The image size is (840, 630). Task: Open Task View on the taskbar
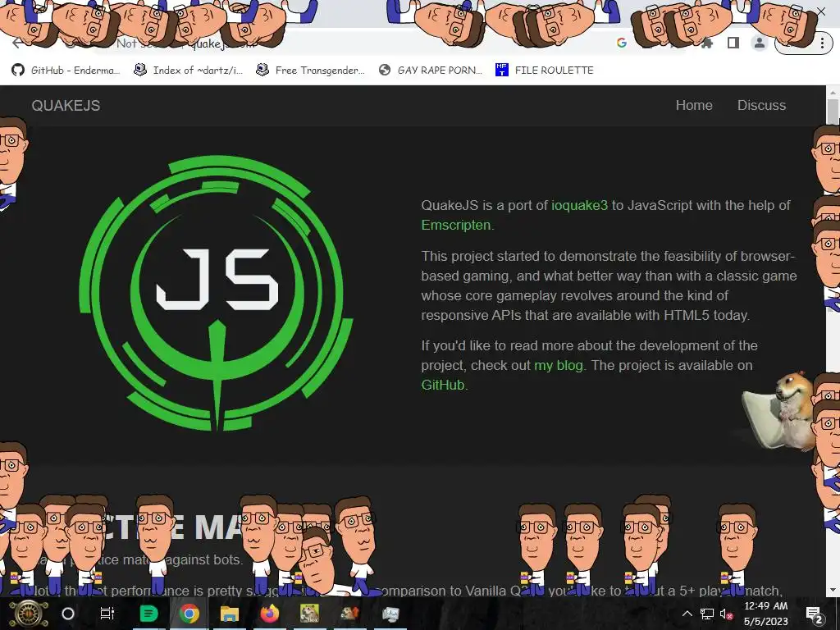click(107, 614)
